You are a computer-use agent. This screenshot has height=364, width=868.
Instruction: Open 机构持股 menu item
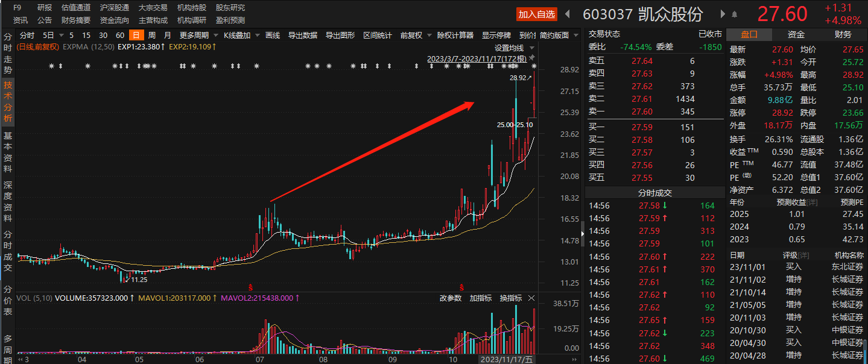192,8
